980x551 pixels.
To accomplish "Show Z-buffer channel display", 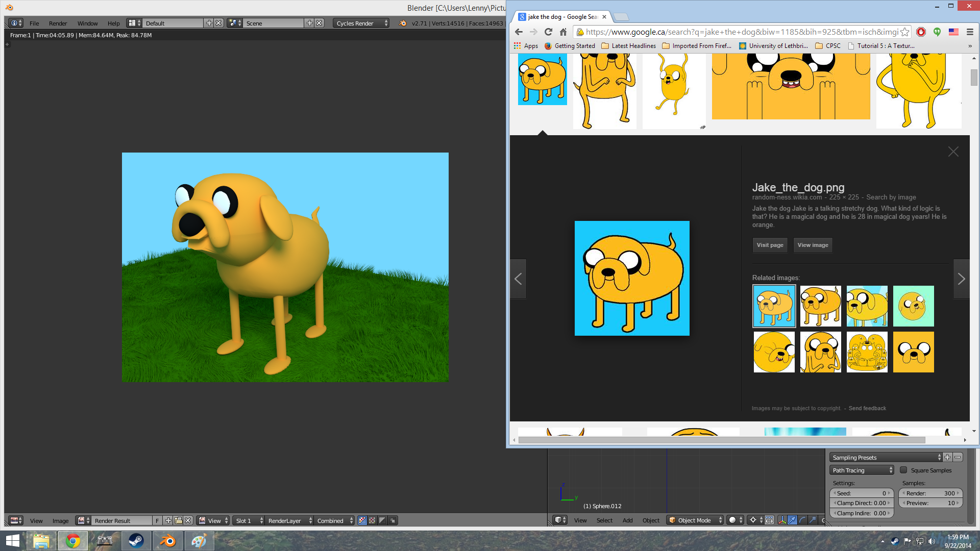I will (x=393, y=520).
